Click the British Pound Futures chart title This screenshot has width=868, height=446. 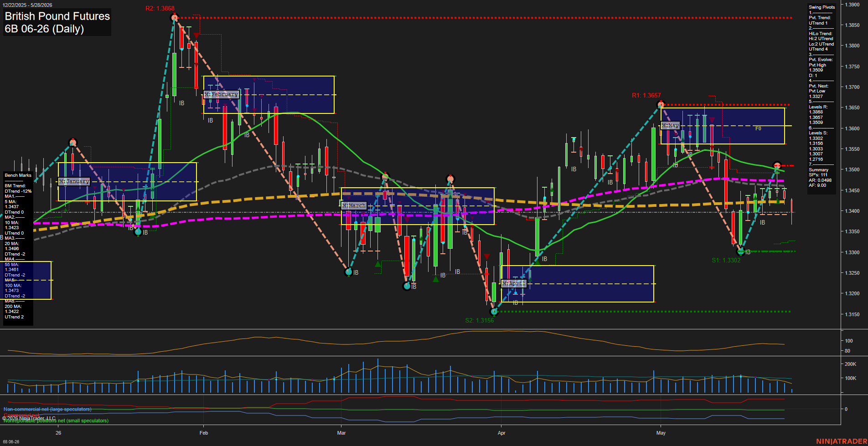pos(57,16)
